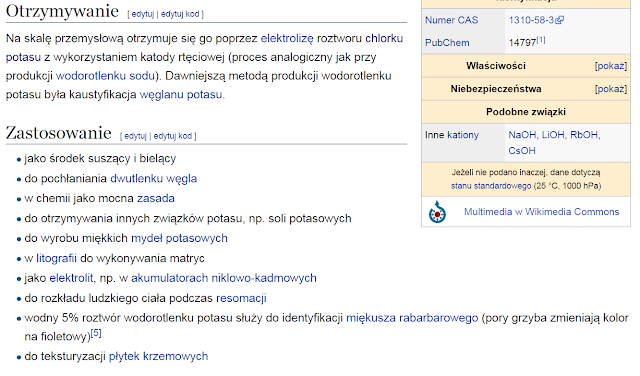Image resolution: width=640 pixels, height=376 pixels.
Task: Click footnote reference [5]
Action: click(x=96, y=333)
